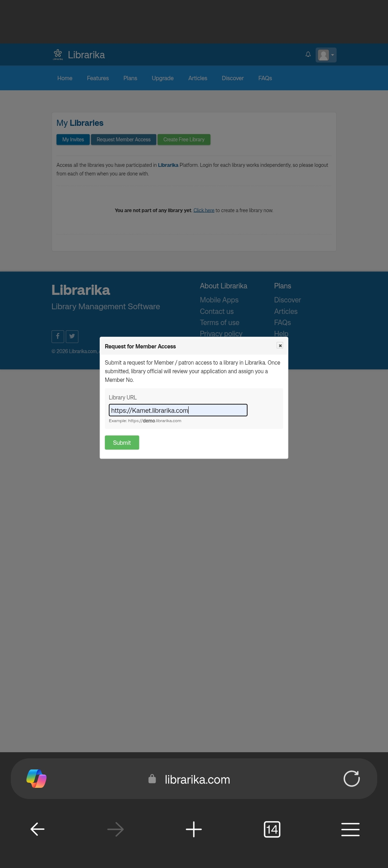Reload the page with the refresh icon

351,779
